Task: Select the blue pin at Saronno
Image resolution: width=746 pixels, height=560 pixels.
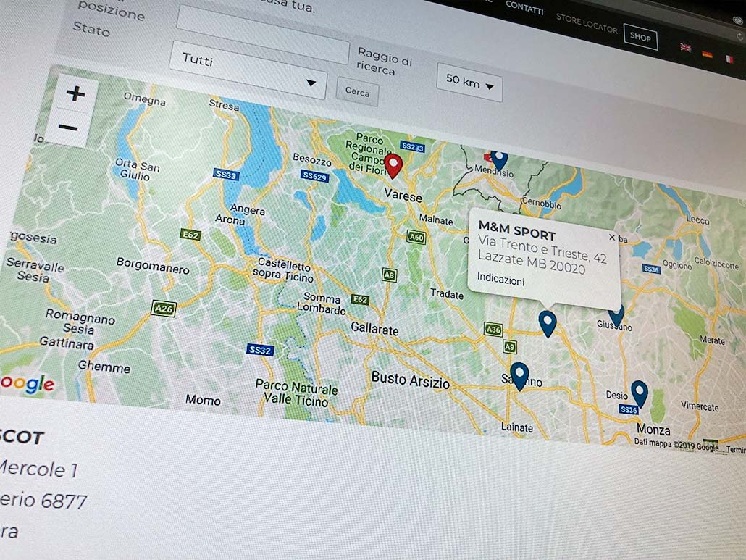Action: point(519,376)
